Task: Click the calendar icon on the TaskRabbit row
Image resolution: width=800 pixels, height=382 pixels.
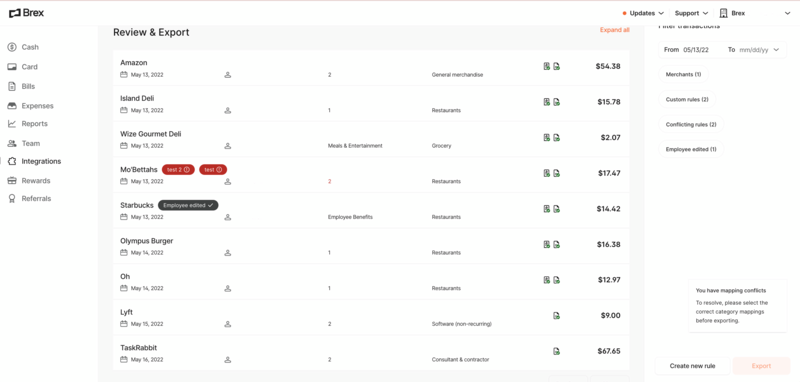Action: pyautogui.click(x=123, y=360)
